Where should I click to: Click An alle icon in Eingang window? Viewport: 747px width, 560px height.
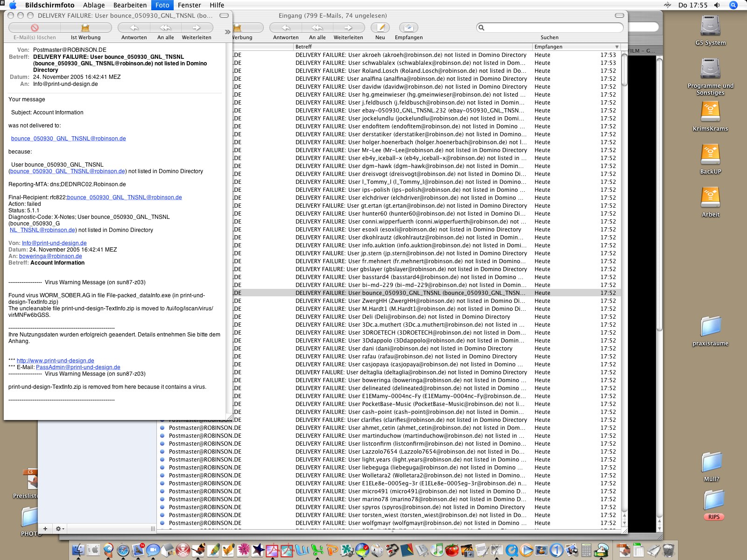point(317,28)
